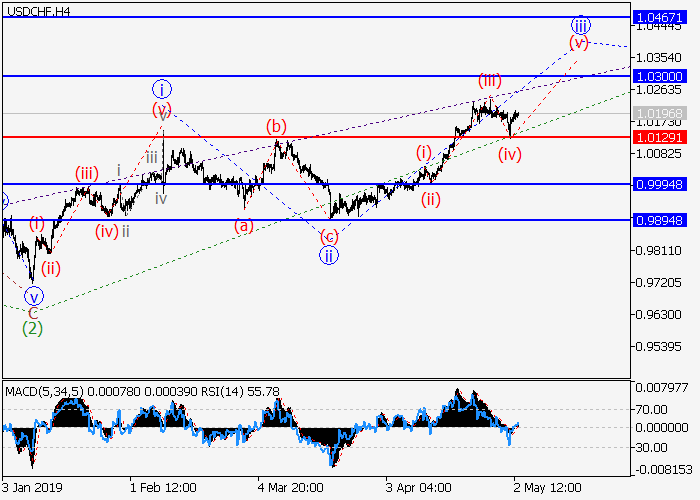The image size is (700, 500).
Task: Click the circled blue wave iii marker
Action: click(x=580, y=24)
